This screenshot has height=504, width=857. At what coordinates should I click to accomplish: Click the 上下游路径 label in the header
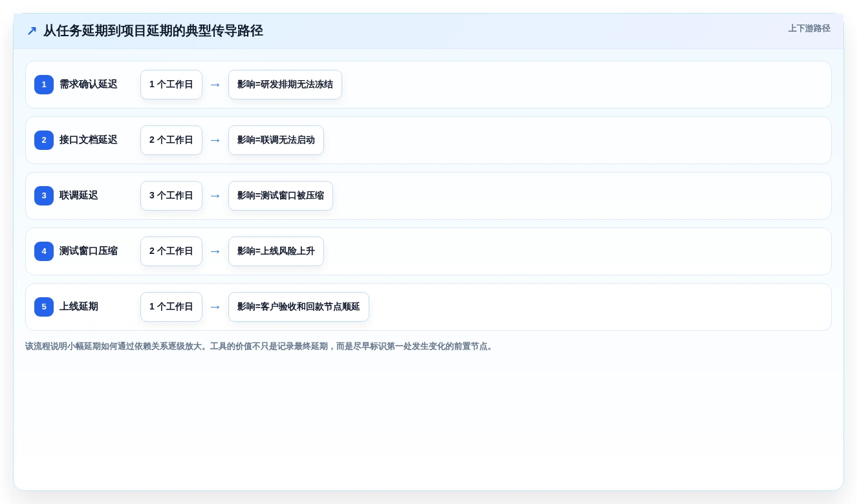[809, 28]
